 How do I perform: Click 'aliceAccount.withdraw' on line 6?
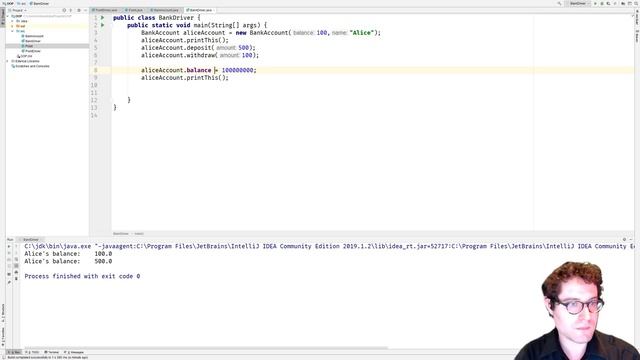(x=178, y=55)
